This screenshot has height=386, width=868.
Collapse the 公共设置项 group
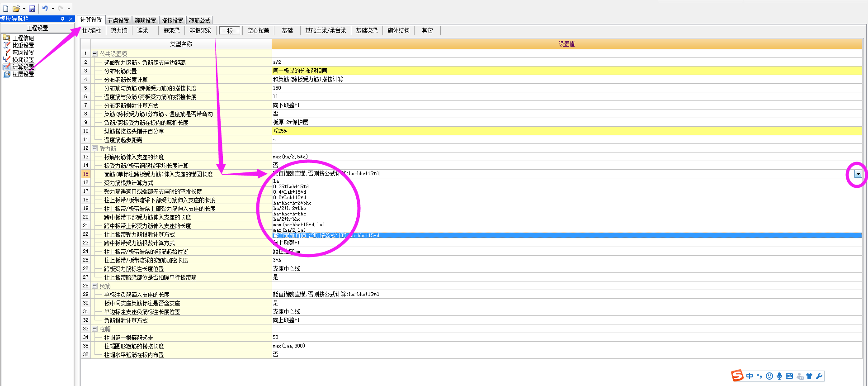(95, 53)
